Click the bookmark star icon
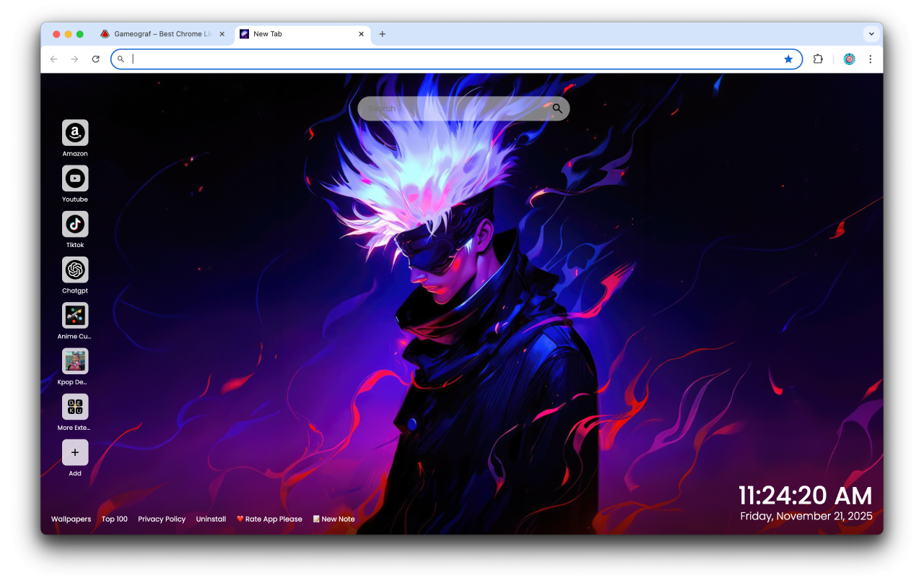Screen dimensions: 924x578 pos(788,59)
